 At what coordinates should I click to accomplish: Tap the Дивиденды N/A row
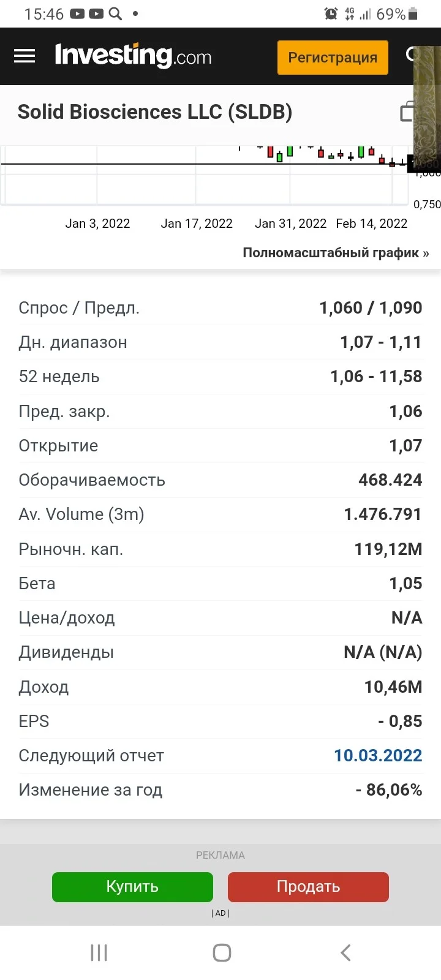coord(221,652)
